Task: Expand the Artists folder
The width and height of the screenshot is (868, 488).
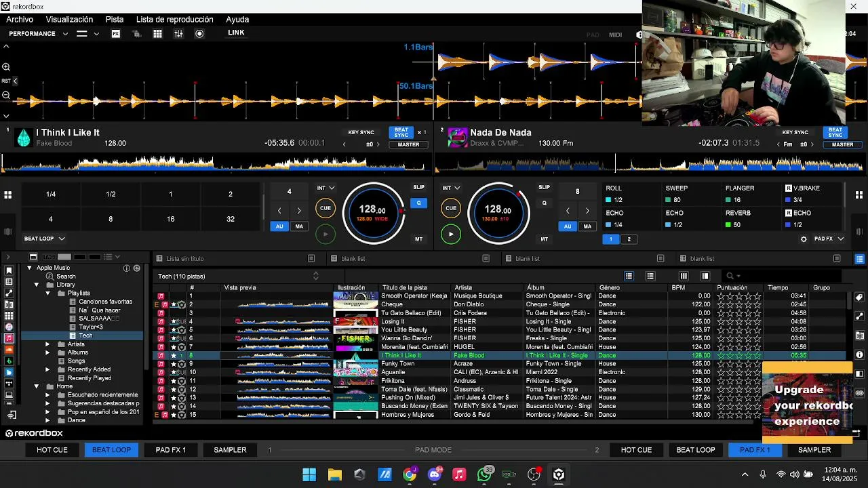Action: [x=47, y=344]
